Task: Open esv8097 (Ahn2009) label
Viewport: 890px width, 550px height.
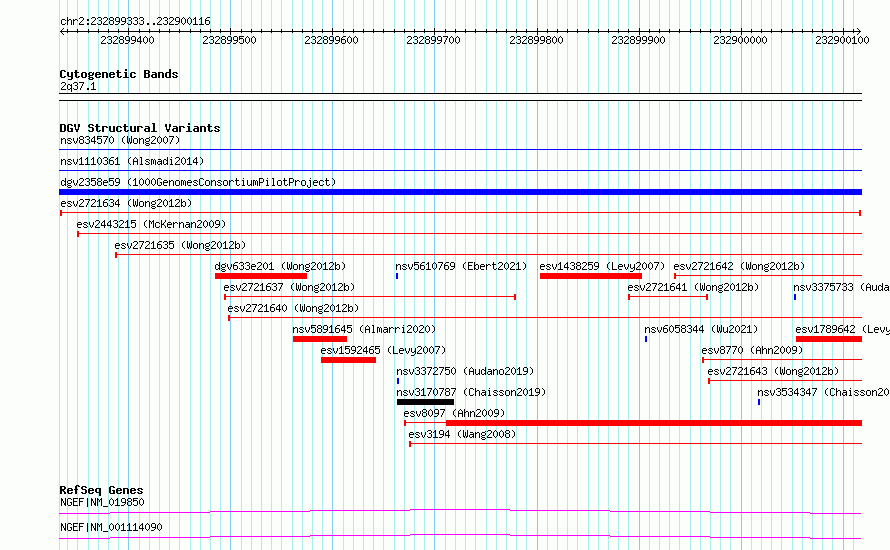Action: point(454,413)
